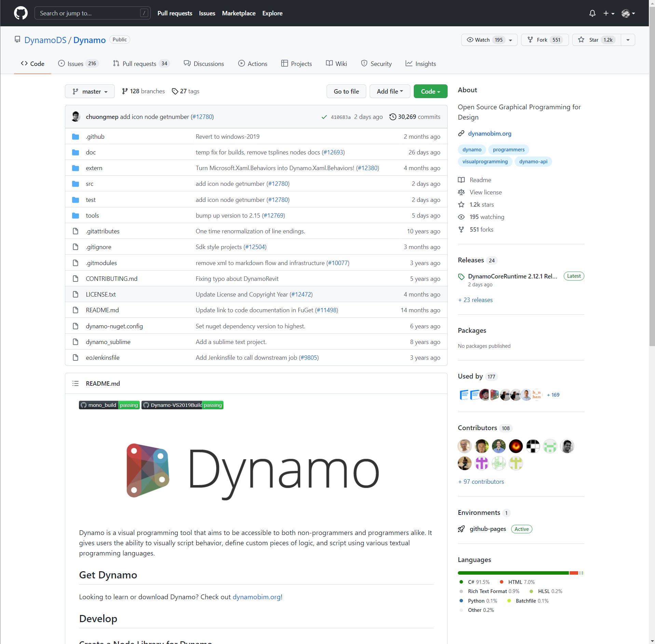Image resolution: width=655 pixels, height=644 pixels.
Task: Open the test folder icon
Action: pos(76,200)
